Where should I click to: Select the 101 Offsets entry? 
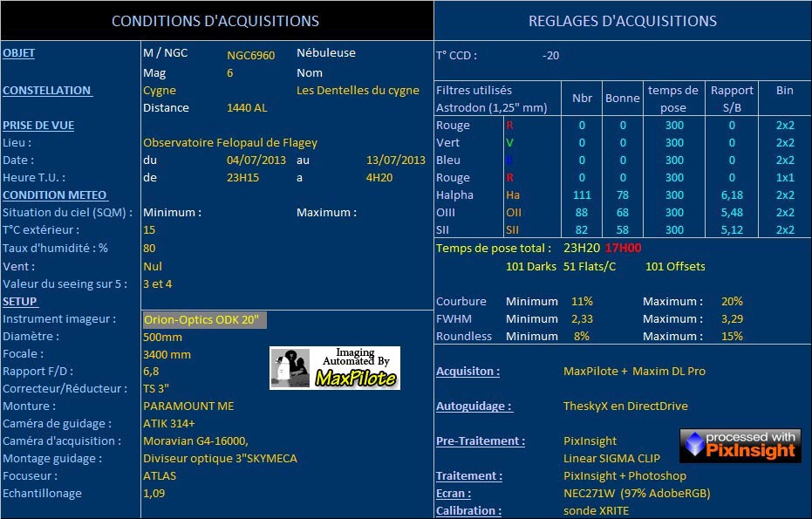(x=675, y=267)
